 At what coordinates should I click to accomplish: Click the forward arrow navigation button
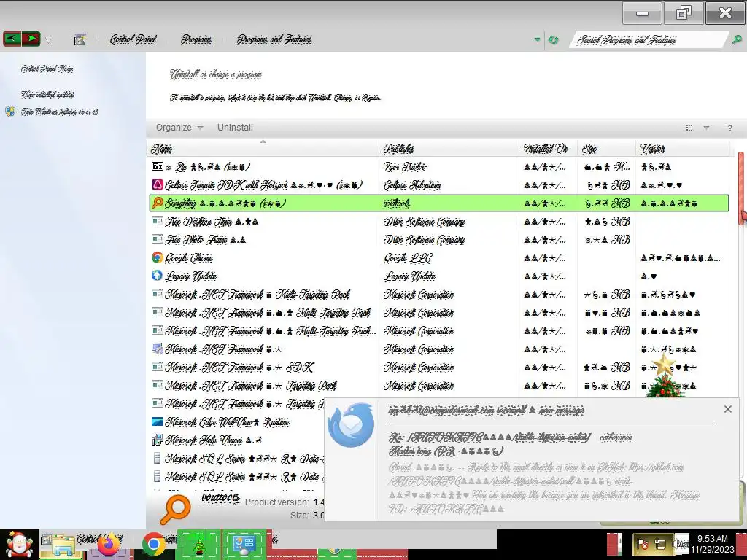point(31,39)
